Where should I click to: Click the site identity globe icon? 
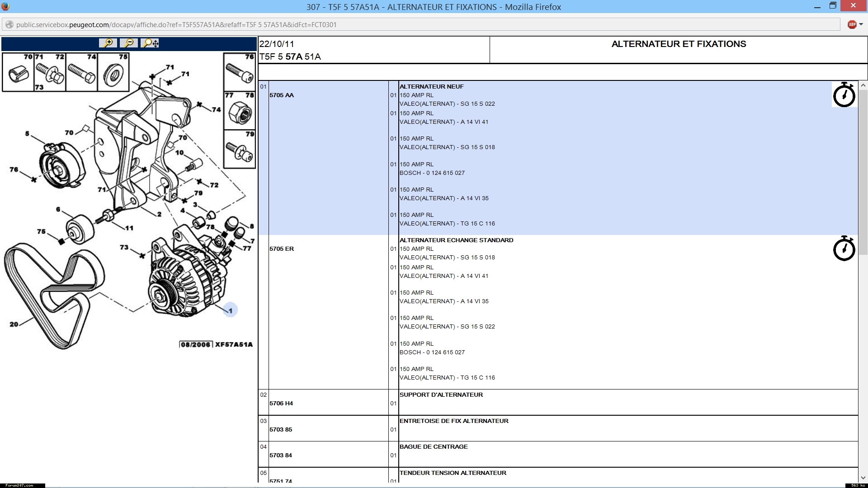[x=9, y=24]
